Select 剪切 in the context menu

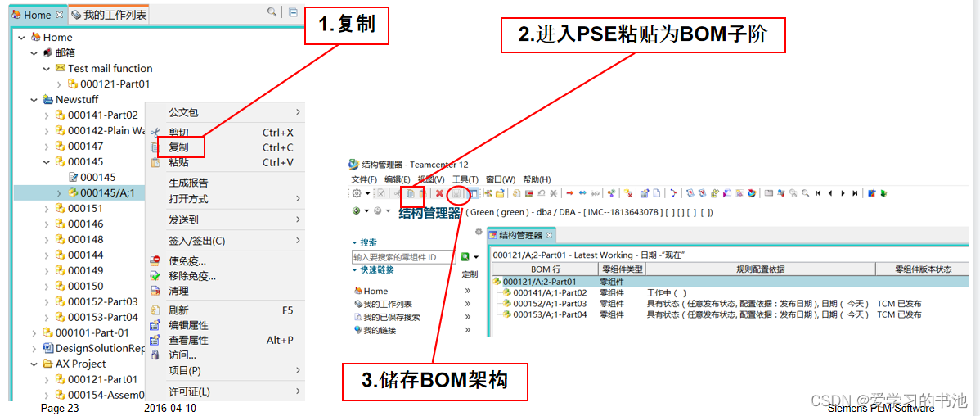pos(179,133)
